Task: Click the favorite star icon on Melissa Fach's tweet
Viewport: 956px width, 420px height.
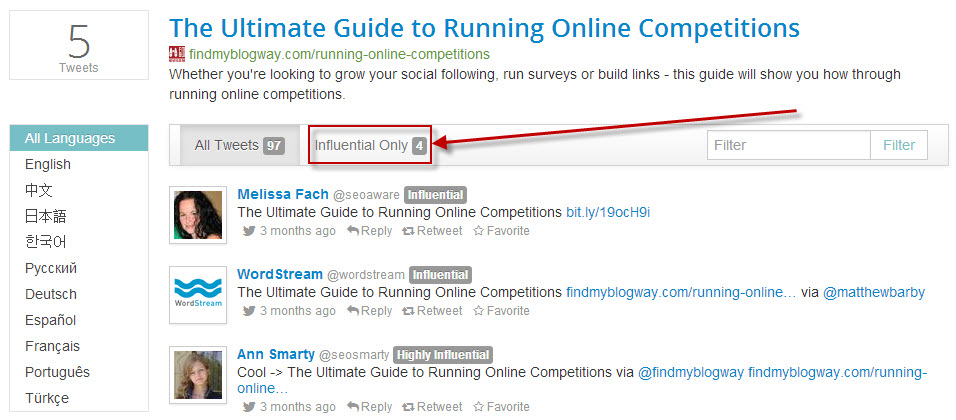Action: pyautogui.click(x=478, y=231)
